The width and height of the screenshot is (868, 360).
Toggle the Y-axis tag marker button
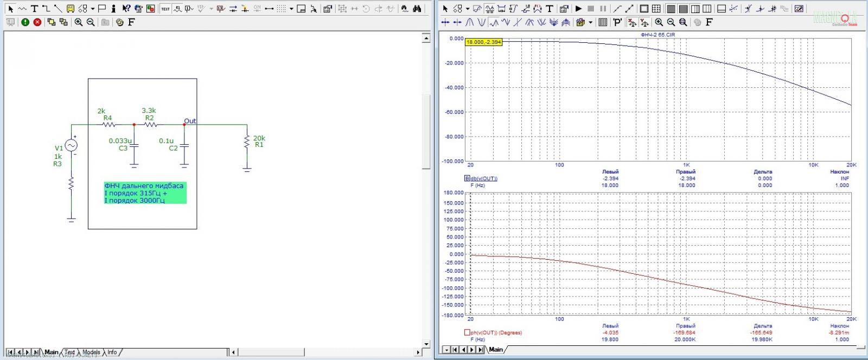(644, 22)
